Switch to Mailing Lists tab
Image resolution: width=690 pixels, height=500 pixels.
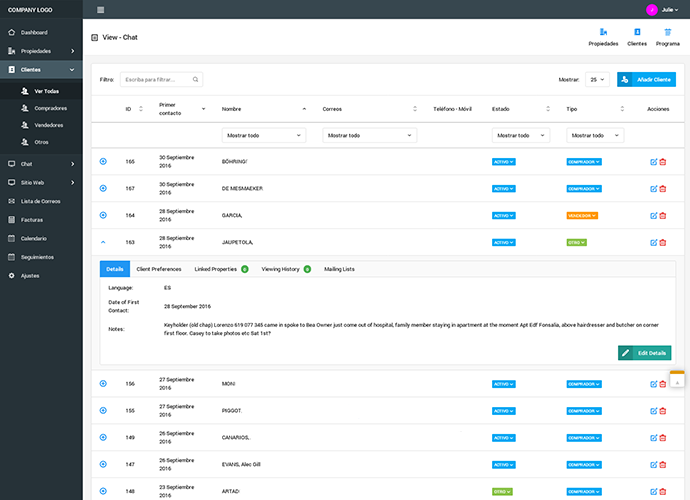[339, 269]
